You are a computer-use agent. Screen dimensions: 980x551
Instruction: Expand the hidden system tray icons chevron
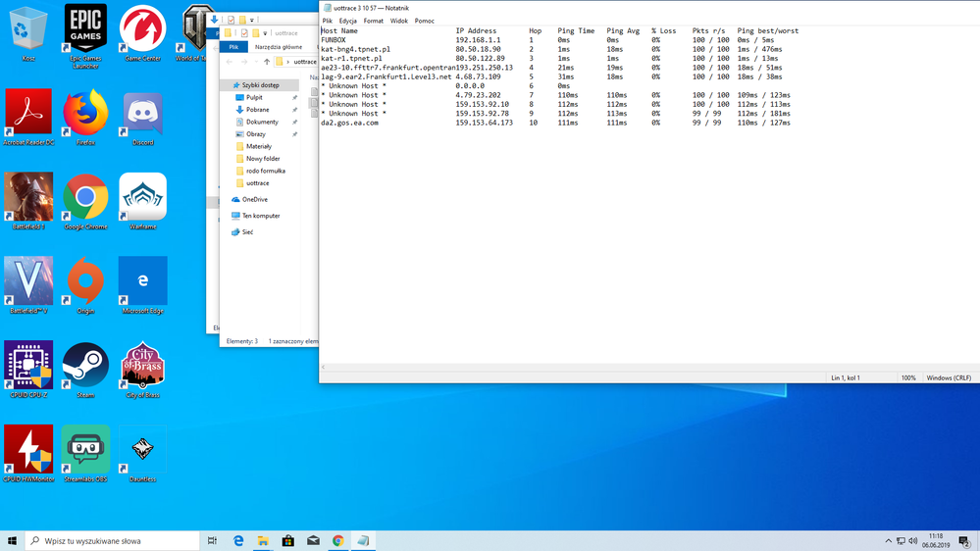889,540
